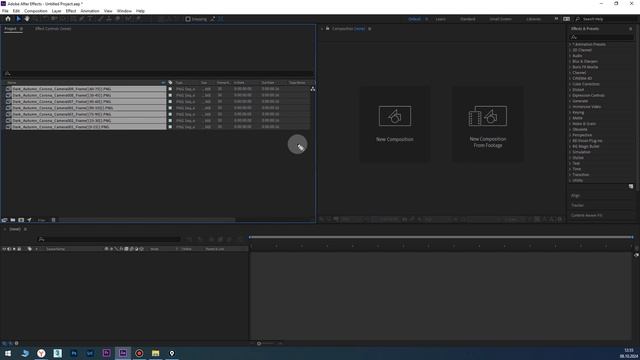The image size is (640, 360).
Task: Create a new folder in Project panel
Action: (13, 220)
